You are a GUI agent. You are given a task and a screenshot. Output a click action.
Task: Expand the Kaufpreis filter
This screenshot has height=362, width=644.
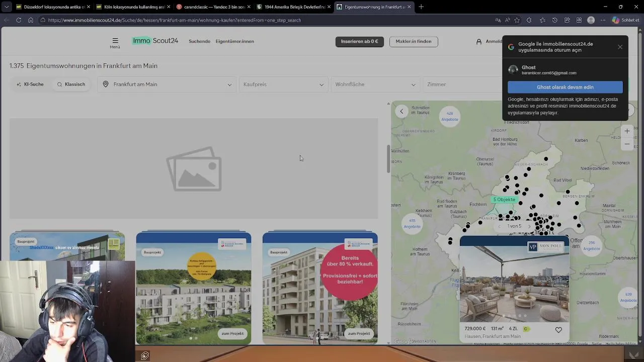point(283,84)
